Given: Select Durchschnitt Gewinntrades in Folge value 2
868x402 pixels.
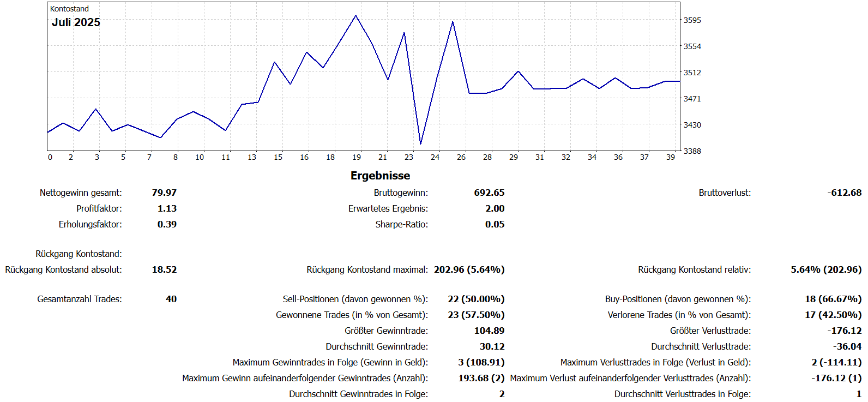Looking at the screenshot, I should [502, 394].
